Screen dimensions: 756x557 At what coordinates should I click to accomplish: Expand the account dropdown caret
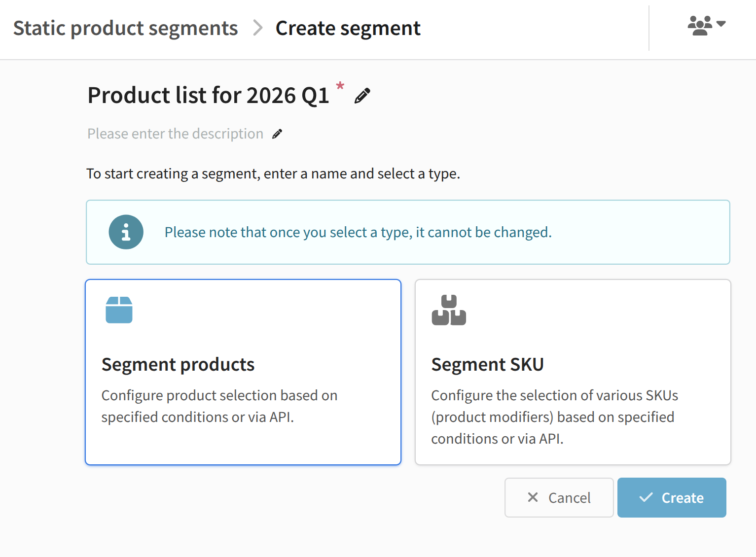coord(721,24)
